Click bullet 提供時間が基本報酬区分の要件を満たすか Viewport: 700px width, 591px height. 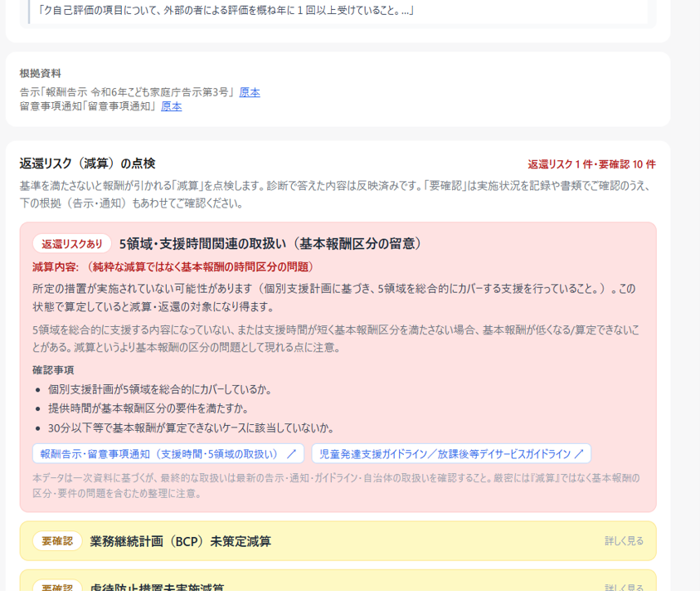148,408
